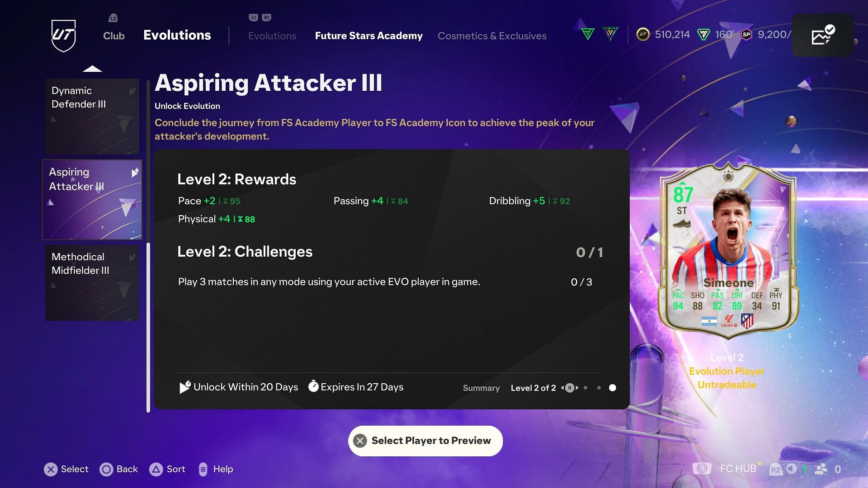The width and height of the screenshot is (868, 488).
Task: Switch to Cosmetics and Exclusives tab
Action: [492, 35]
